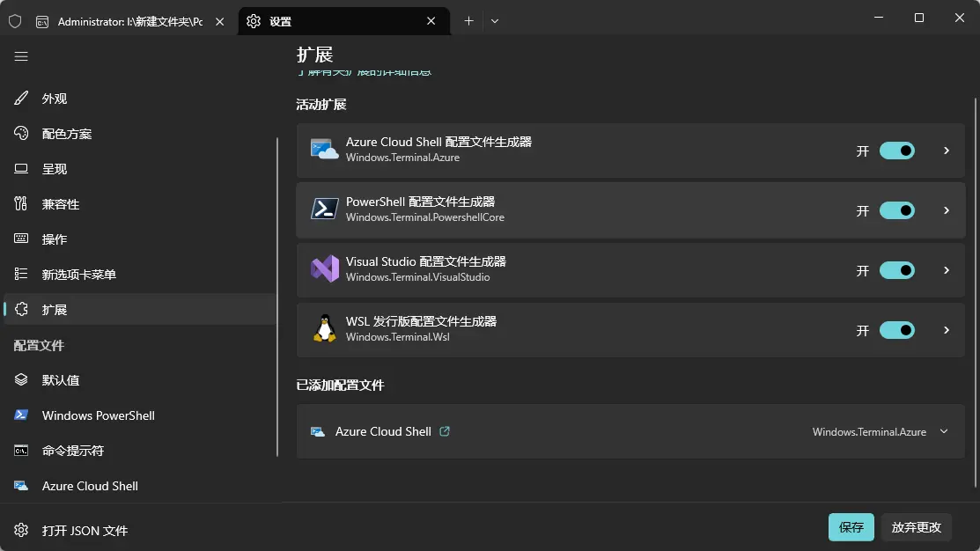Toggle off WSL 发行版 extension
The height and width of the screenshot is (551, 980).
897,330
